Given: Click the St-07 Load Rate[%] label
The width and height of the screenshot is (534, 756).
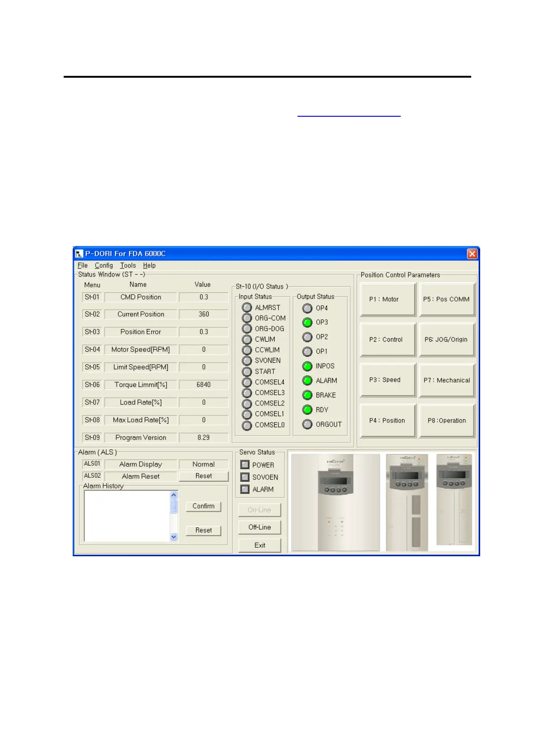Looking at the screenshot, I should [140, 402].
